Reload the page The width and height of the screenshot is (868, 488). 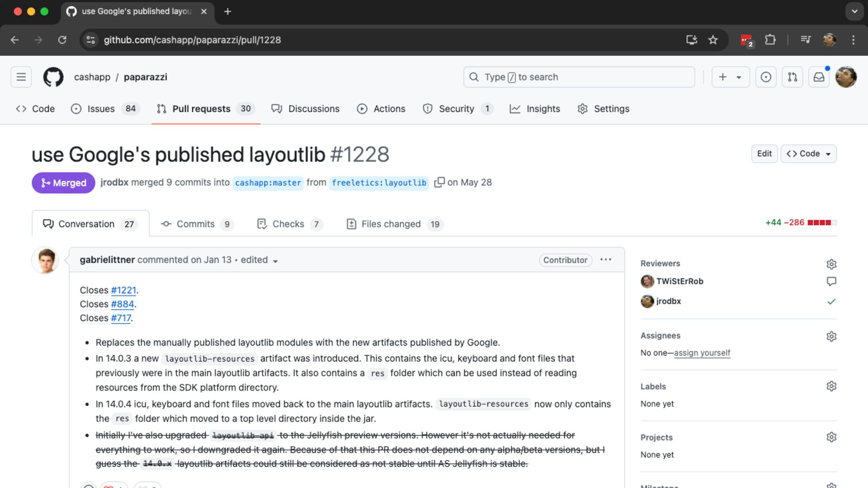click(62, 40)
